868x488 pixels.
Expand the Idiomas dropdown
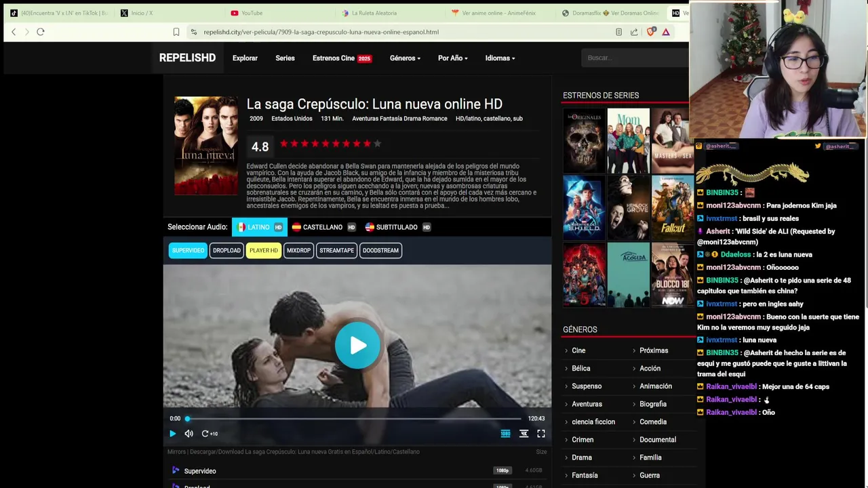click(500, 58)
